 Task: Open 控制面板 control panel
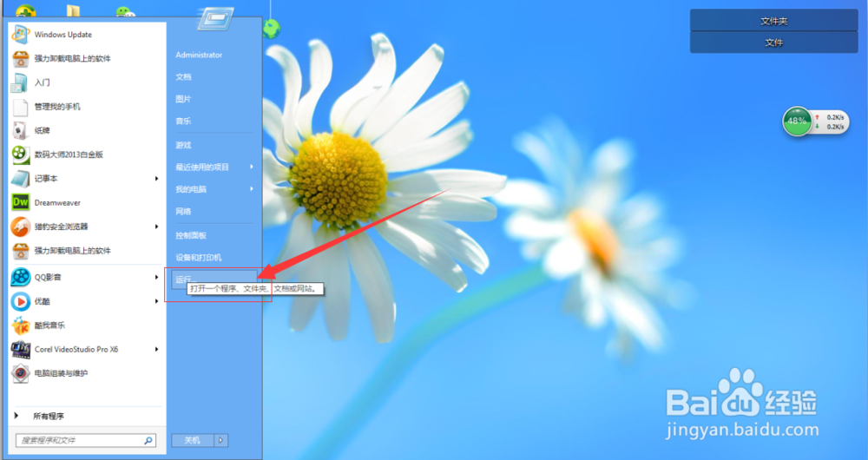[x=191, y=235]
